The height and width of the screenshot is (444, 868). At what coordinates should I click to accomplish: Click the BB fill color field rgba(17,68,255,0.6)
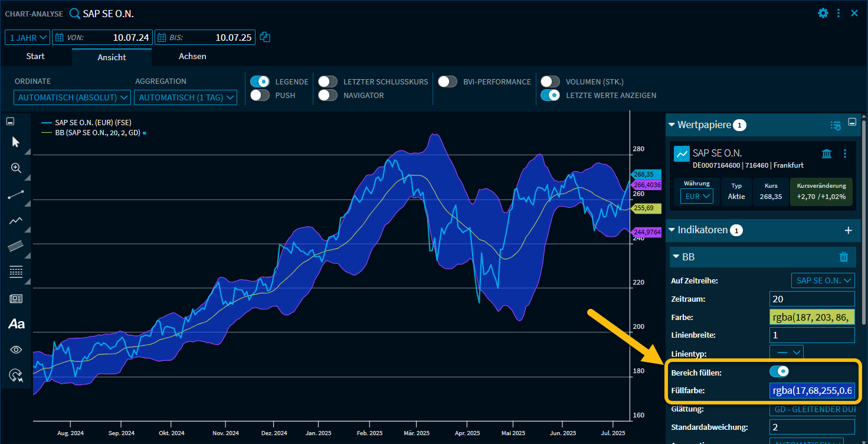812,390
